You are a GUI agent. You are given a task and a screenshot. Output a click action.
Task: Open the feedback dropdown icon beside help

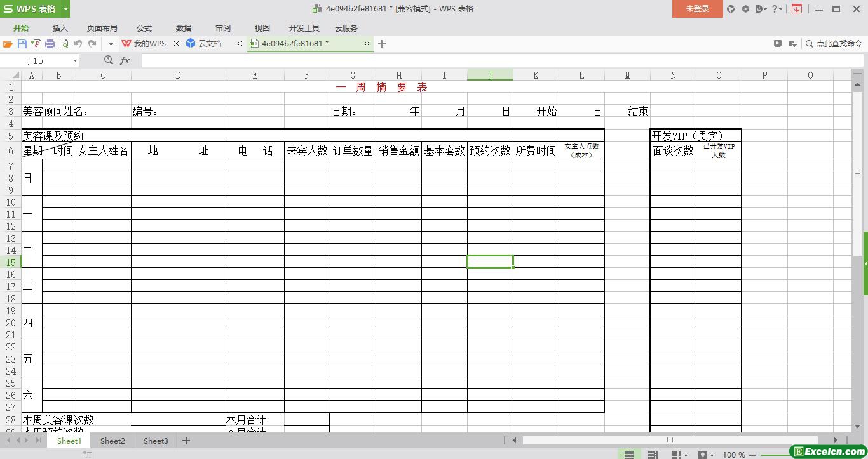tap(762, 9)
